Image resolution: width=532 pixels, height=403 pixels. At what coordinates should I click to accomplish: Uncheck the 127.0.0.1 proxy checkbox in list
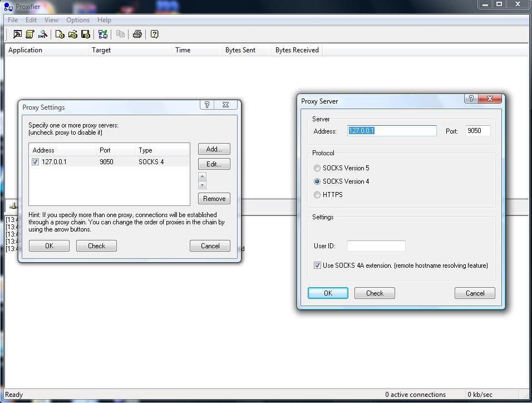tap(35, 161)
